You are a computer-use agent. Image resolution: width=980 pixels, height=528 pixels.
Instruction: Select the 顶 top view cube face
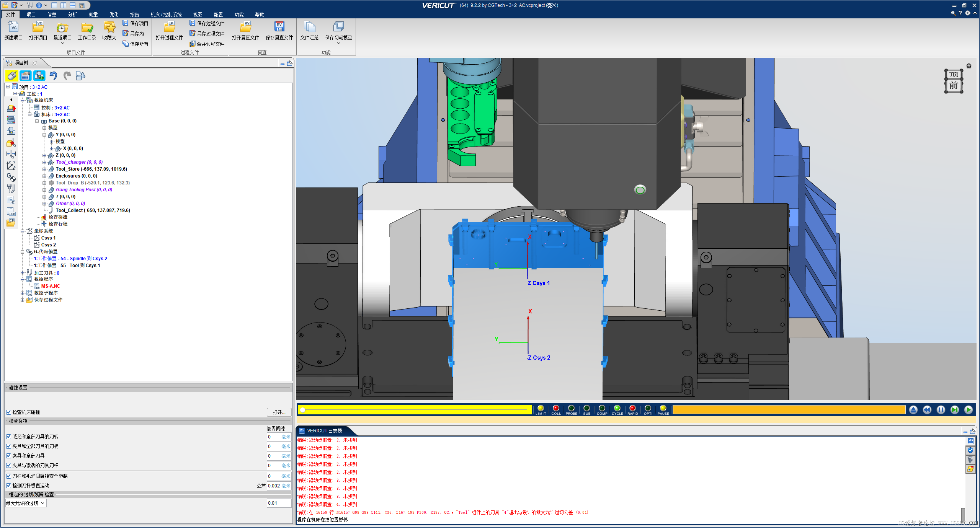[x=954, y=74]
